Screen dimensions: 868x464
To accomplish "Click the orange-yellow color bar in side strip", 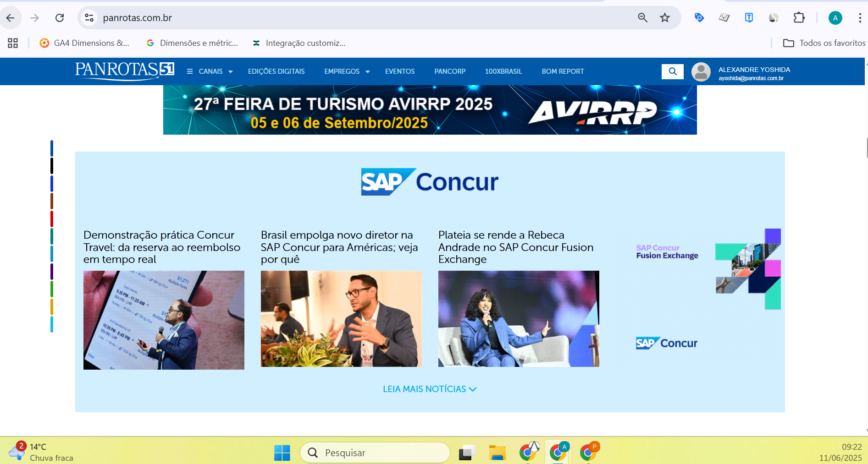I will (52, 307).
